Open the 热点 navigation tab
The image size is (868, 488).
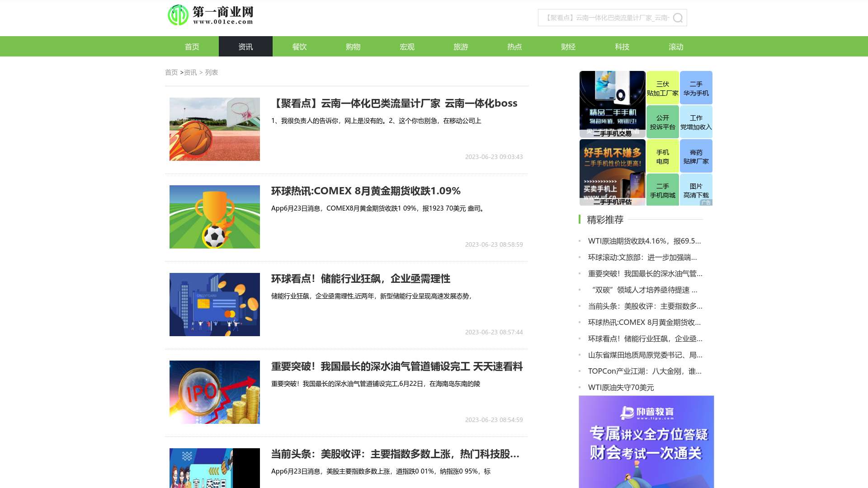(x=514, y=47)
